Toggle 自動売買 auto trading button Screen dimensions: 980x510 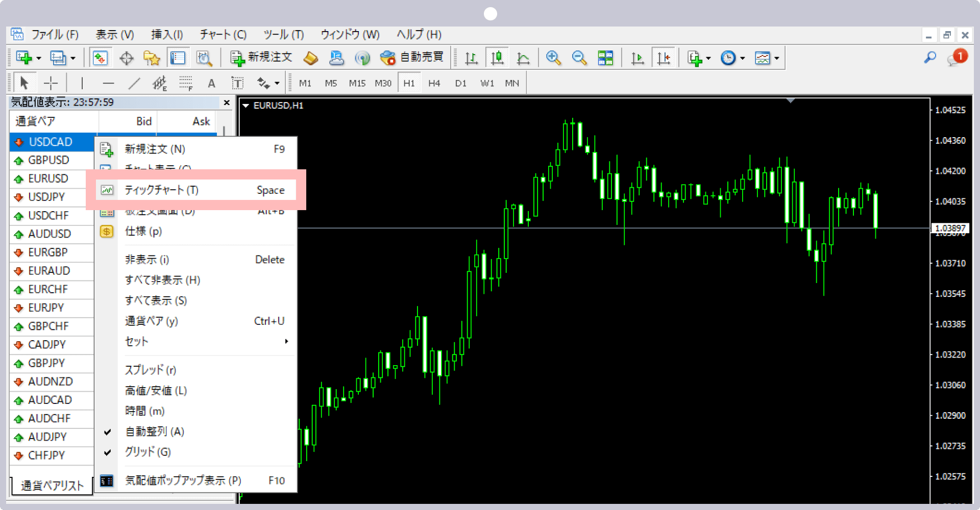click(x=411, y=58)
